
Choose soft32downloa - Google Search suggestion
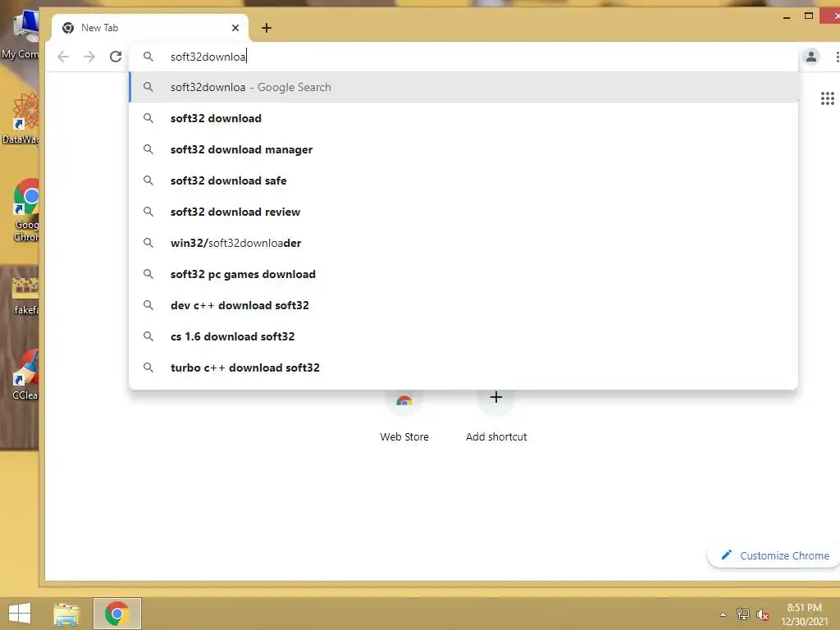coord(464,87)
